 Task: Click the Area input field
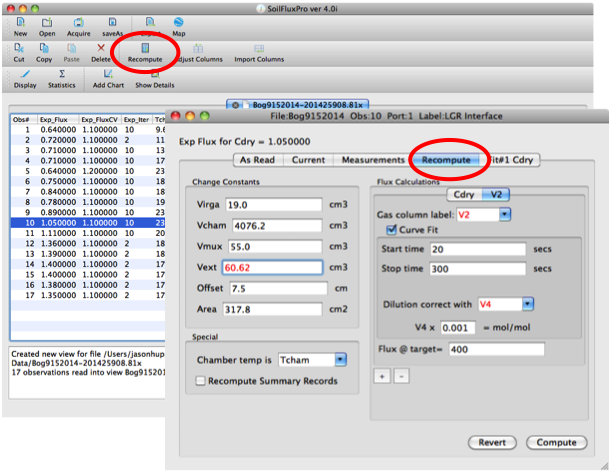[x=272, y=309]
